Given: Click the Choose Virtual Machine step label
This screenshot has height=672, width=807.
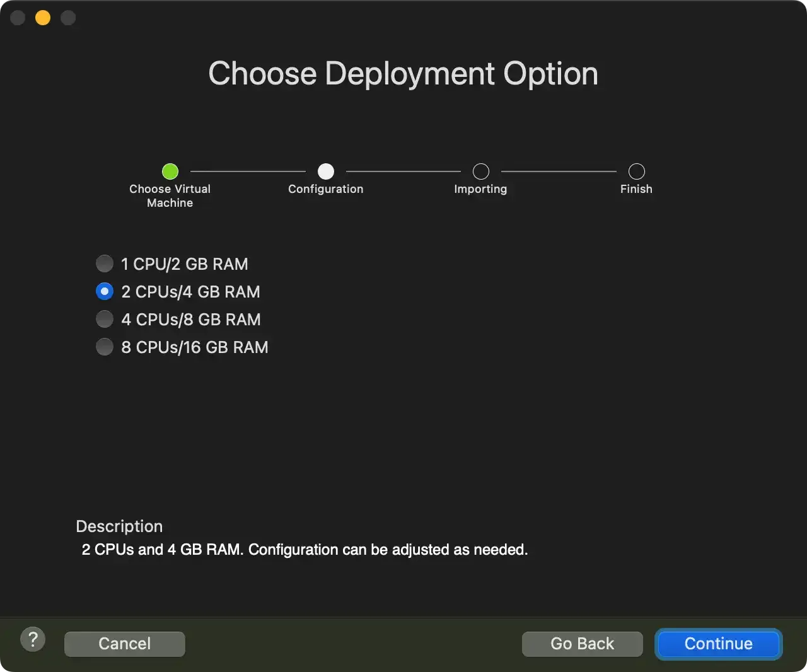Looking at the screenshot, I should tap(170, 196).
